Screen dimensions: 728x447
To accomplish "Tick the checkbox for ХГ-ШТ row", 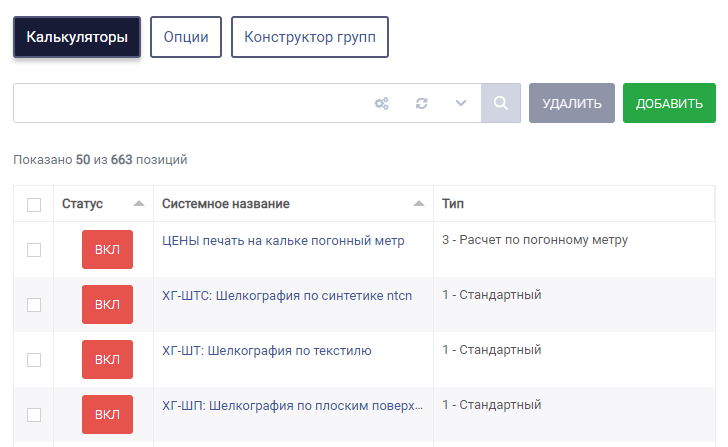I will tap(34, 360).
